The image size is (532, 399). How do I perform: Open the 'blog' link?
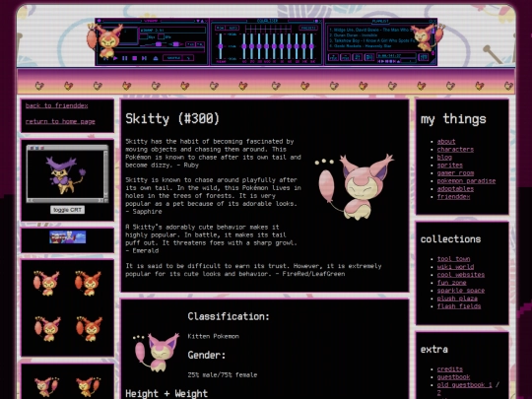pos(444,157)
